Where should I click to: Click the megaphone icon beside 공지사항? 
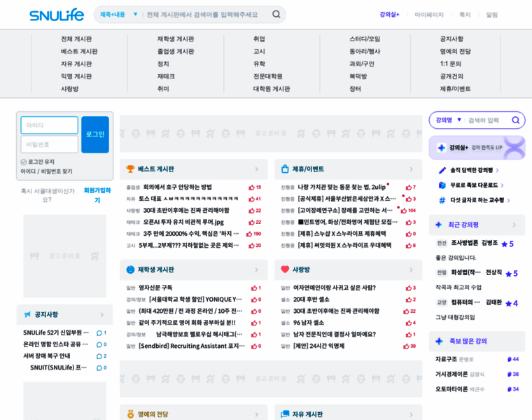tap(27, 315)
